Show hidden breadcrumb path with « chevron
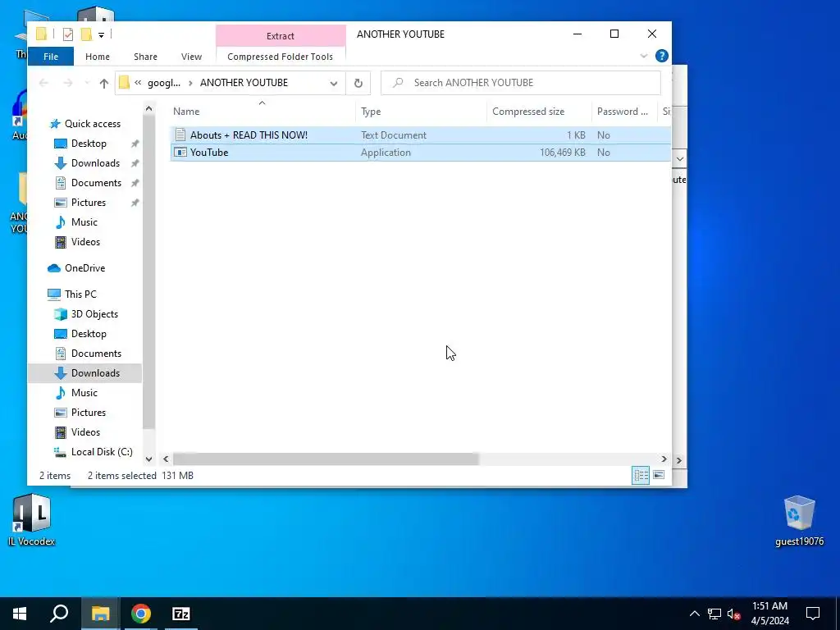 click(x=138, y=83)
